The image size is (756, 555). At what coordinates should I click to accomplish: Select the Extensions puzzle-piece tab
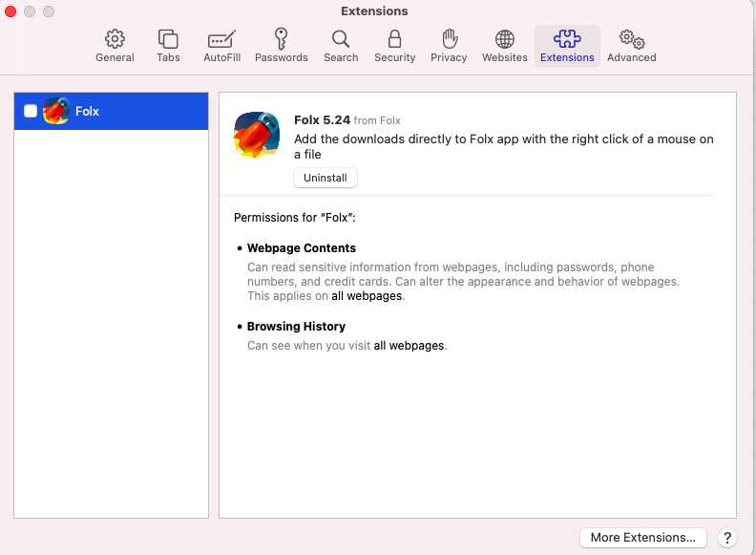[x=567, y=47]
